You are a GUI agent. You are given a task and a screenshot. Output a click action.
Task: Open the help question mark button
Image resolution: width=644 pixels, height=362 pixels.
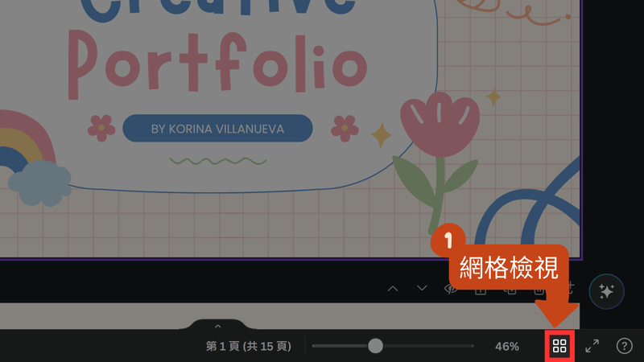pos(624,346)
